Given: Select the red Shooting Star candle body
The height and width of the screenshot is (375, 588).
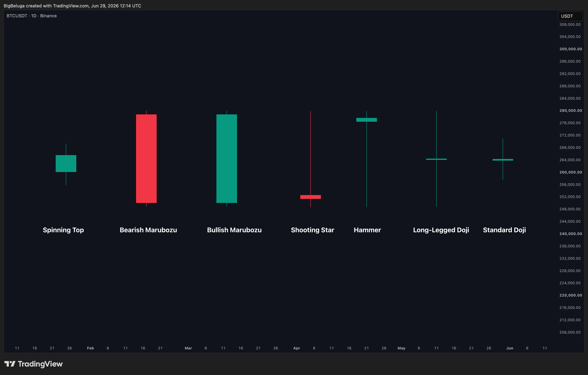Looking at the screenshot, I should tap(310, 197).
